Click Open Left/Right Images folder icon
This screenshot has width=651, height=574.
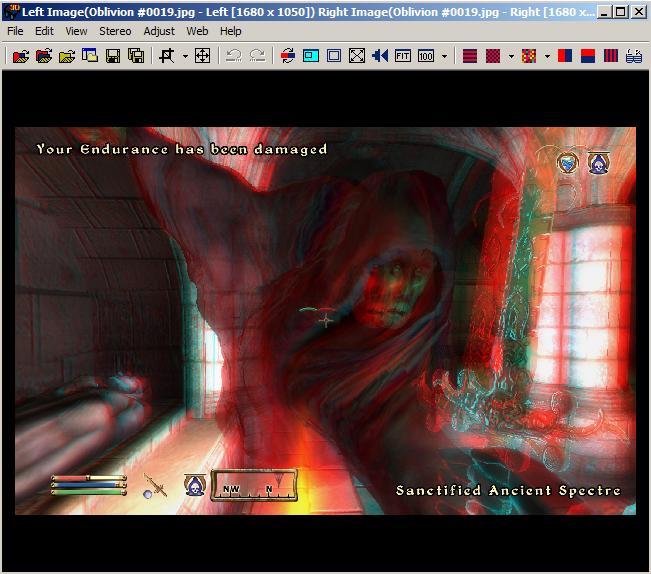coord(44,56)
